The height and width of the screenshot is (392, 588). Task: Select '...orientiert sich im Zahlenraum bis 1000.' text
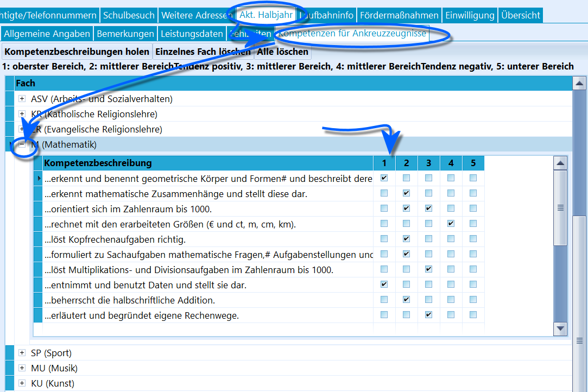(128, 209)
